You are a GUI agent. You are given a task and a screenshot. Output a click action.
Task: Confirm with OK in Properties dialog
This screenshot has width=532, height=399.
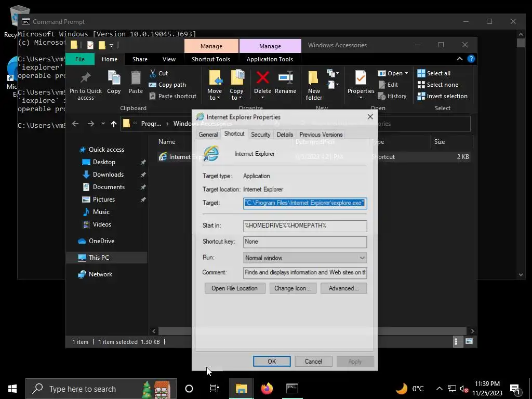pyautogui.click(x=272, y=362)
